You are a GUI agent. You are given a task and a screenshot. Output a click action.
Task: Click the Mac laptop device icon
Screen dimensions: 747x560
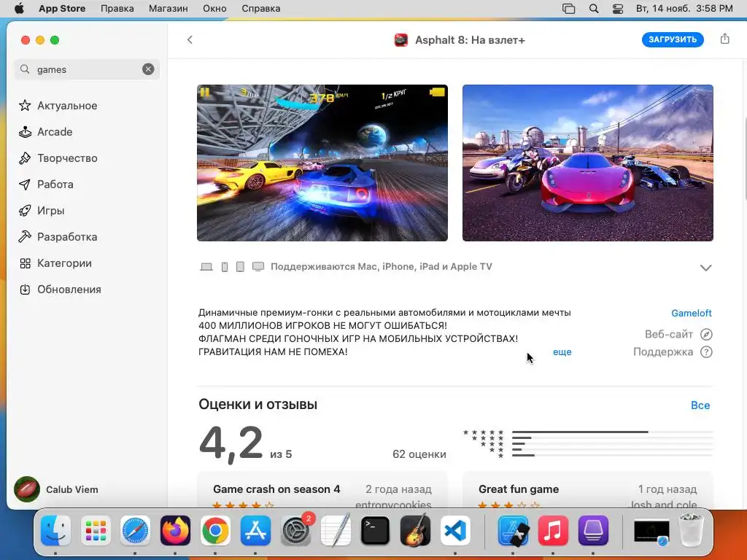(x=206, y=267)
